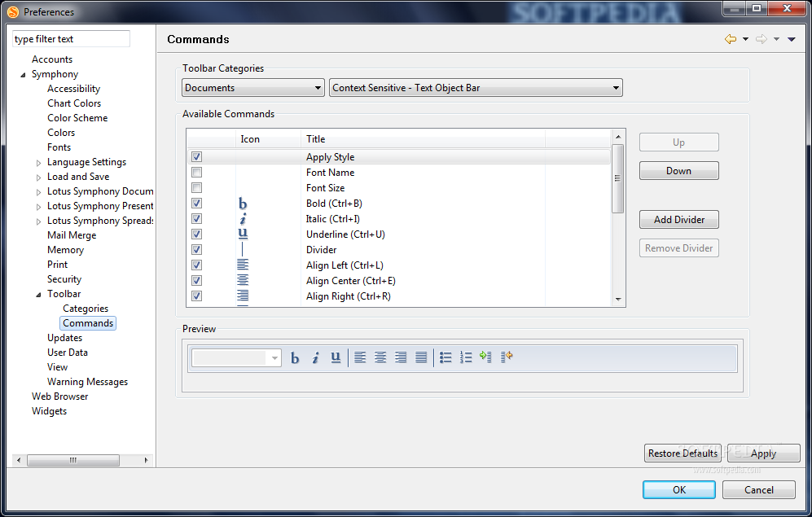812x517 pixels.
Task: Select Chart Colors in the tree
Action: pyautogui.click(x=74, y=103)
